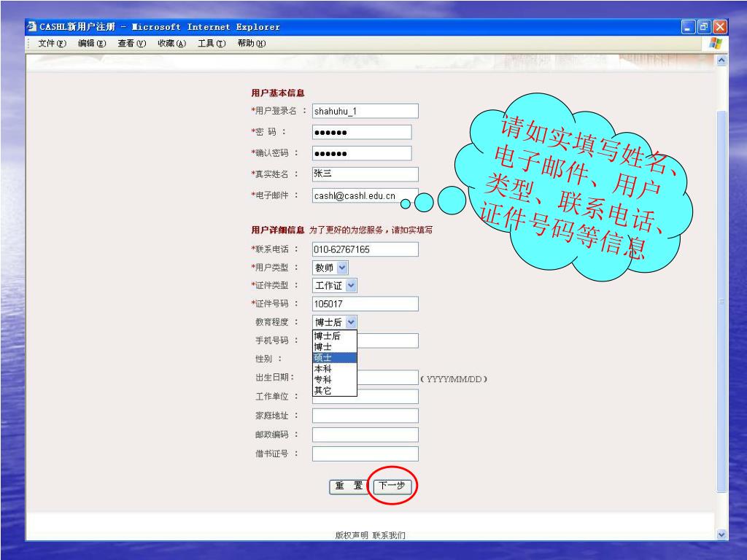
Task: Open the 证件类型 dropdown
Action: click(351, 286)
